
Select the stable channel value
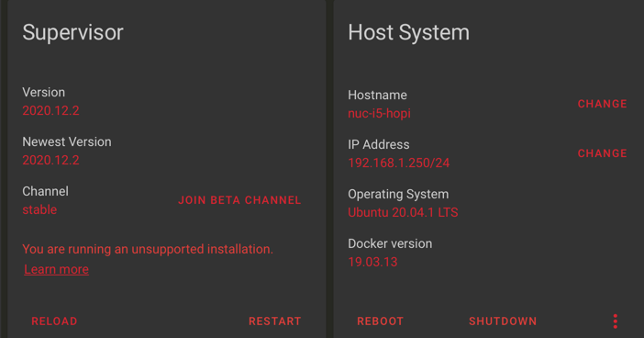(39, 209)
